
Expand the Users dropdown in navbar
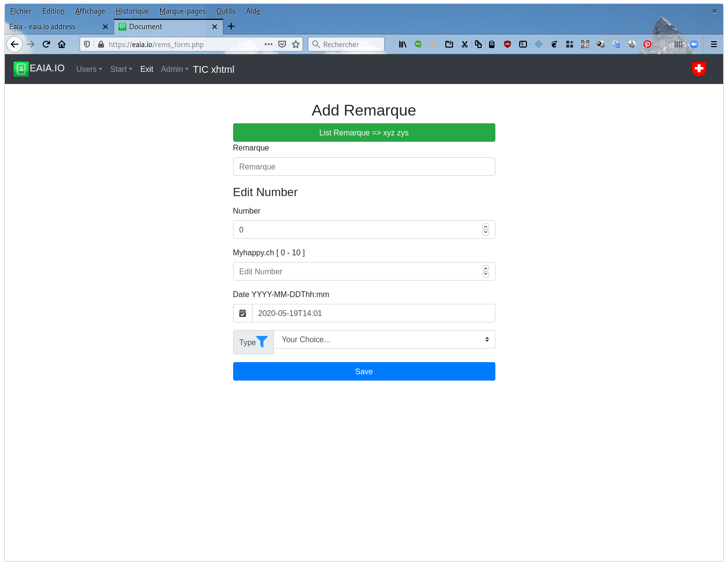(89, 69)
